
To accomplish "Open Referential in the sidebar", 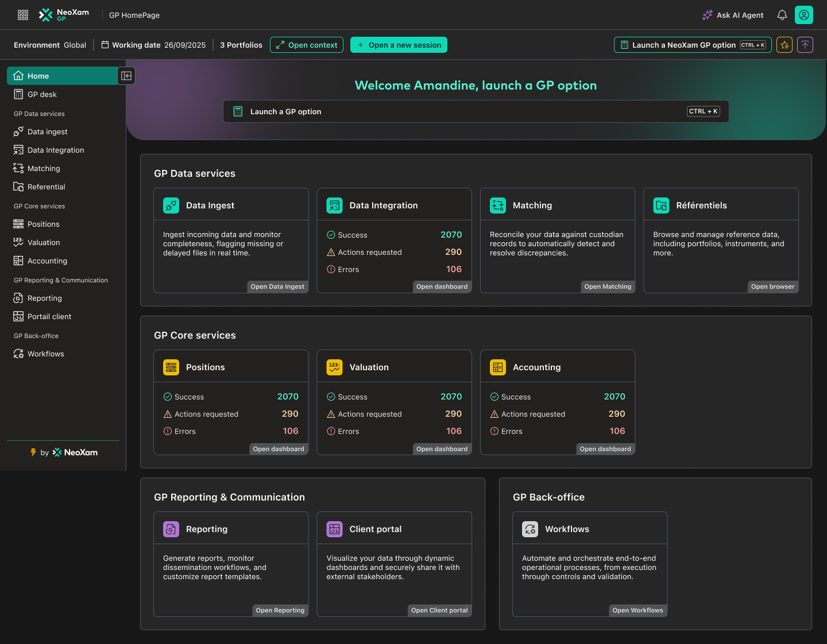I will [63, 187].
